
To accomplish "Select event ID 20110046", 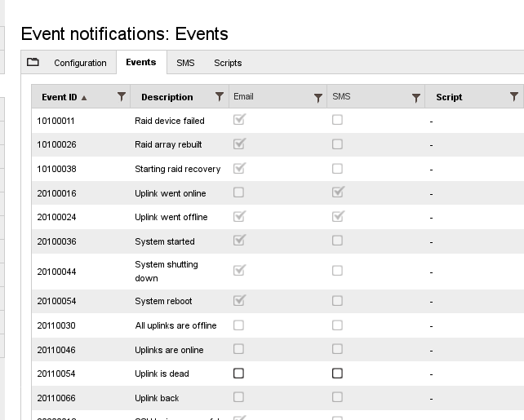I will (x=56, y=350).
